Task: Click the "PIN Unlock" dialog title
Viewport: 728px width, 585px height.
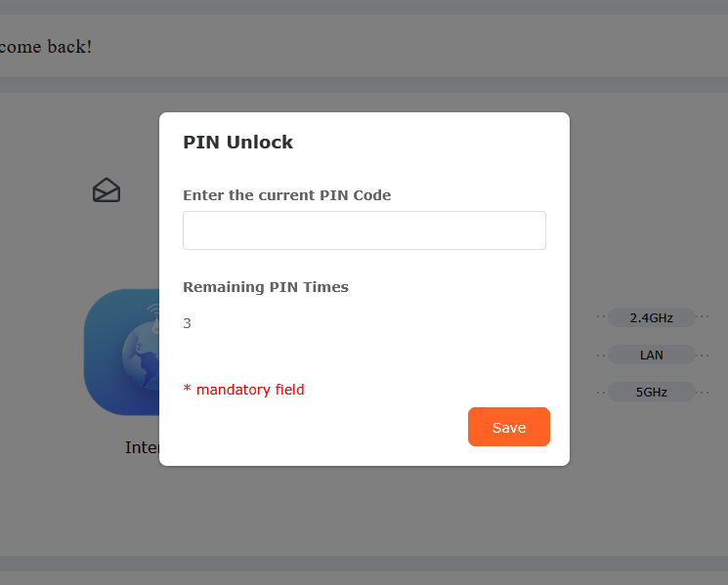Action: [x=237, y=142]
